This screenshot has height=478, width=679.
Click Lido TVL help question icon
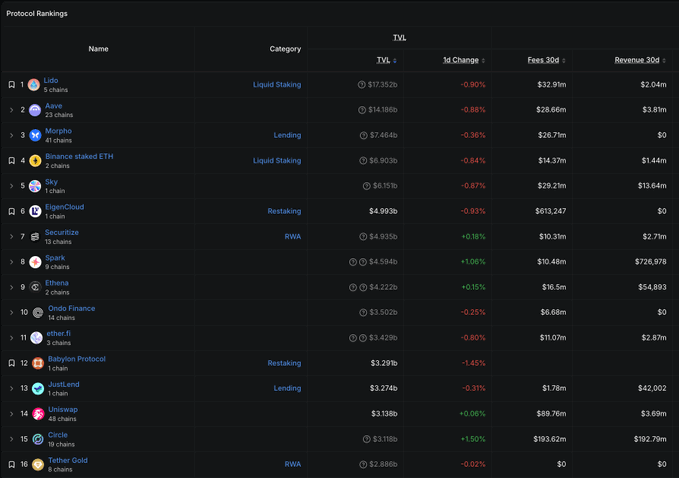tap(362, 84)
